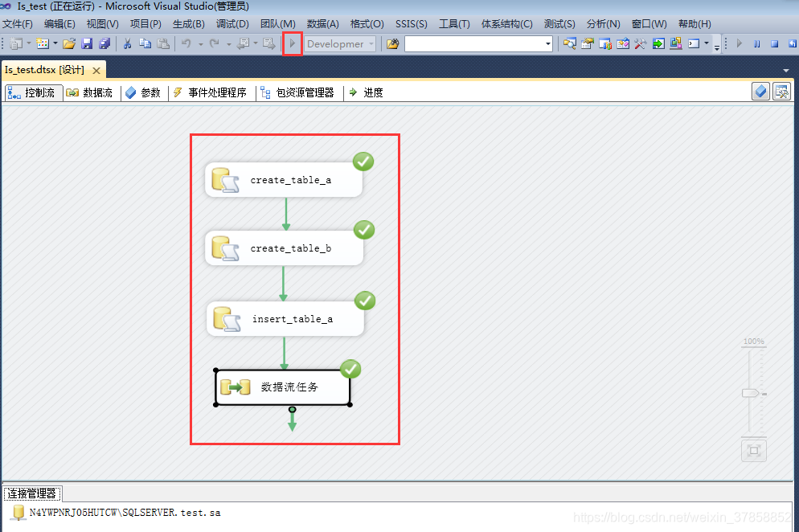799x532 pixels.
Task: Click the zoom slider handle on the design surface
Action: (x=751, y=393)
